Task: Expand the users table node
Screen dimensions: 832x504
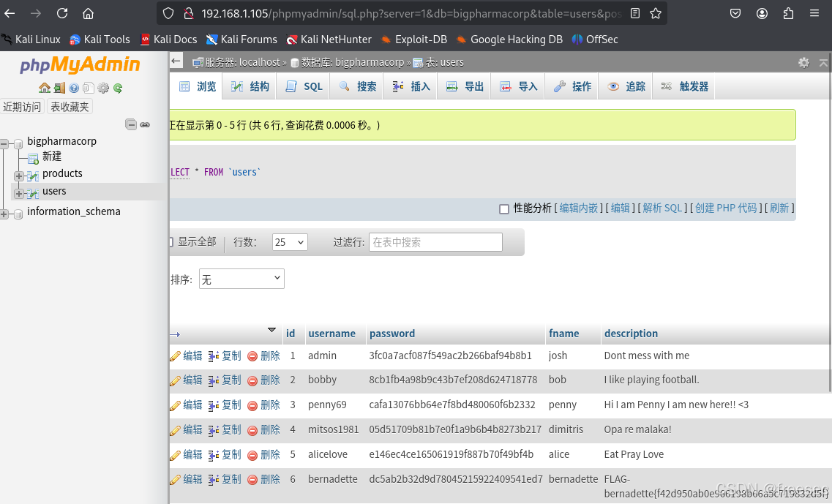Action: pyautogui.click(x=19, y=194)
